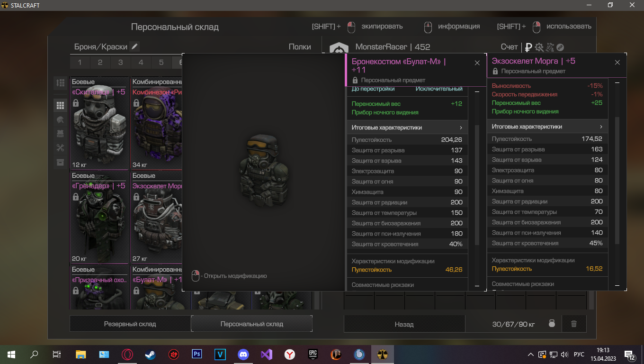Click the round link icon next to Счет

(x=560, y=47)
